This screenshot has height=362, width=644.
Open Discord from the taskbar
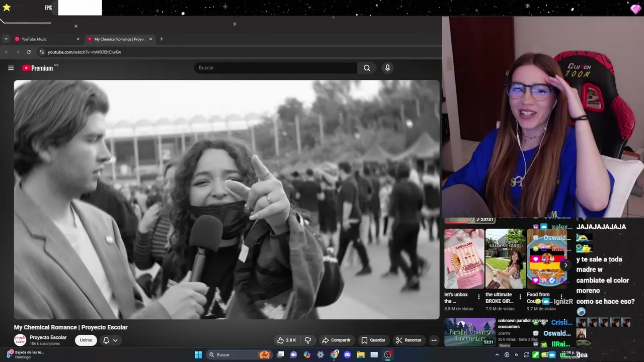click(x=347, y=355)
